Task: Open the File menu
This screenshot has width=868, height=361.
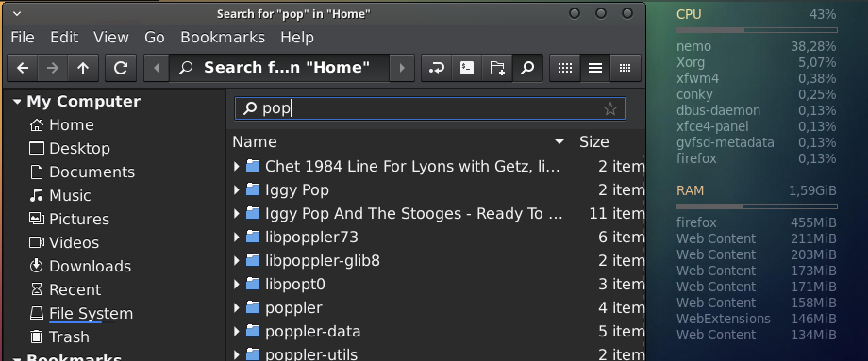Action: pyautogui.click(x=23, y=37)
